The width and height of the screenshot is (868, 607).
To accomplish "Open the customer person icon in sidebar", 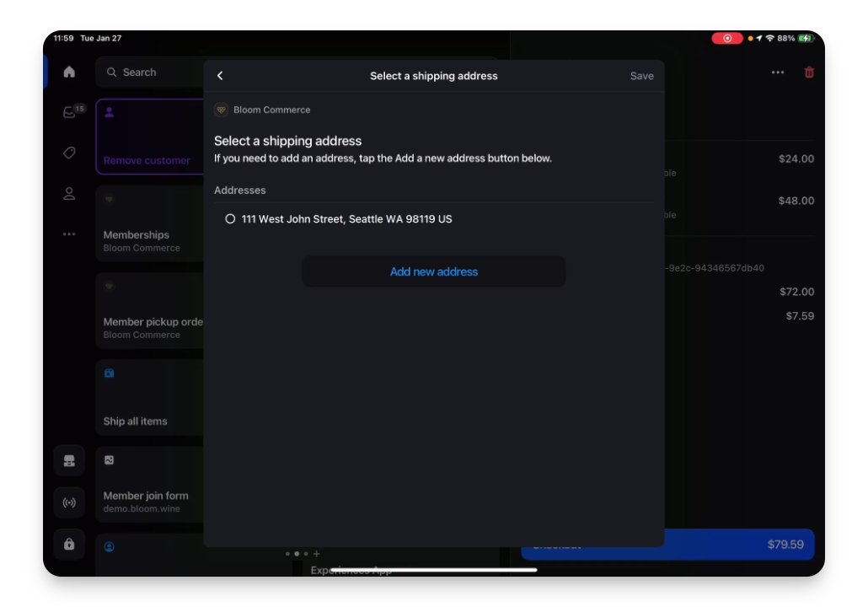I will click(x=69, y=193).
